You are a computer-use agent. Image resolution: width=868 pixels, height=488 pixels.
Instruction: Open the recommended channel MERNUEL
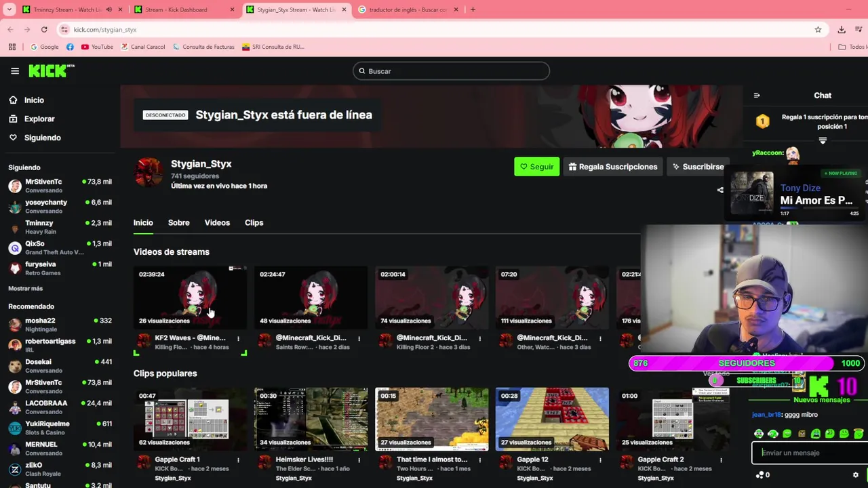[60, 449]
